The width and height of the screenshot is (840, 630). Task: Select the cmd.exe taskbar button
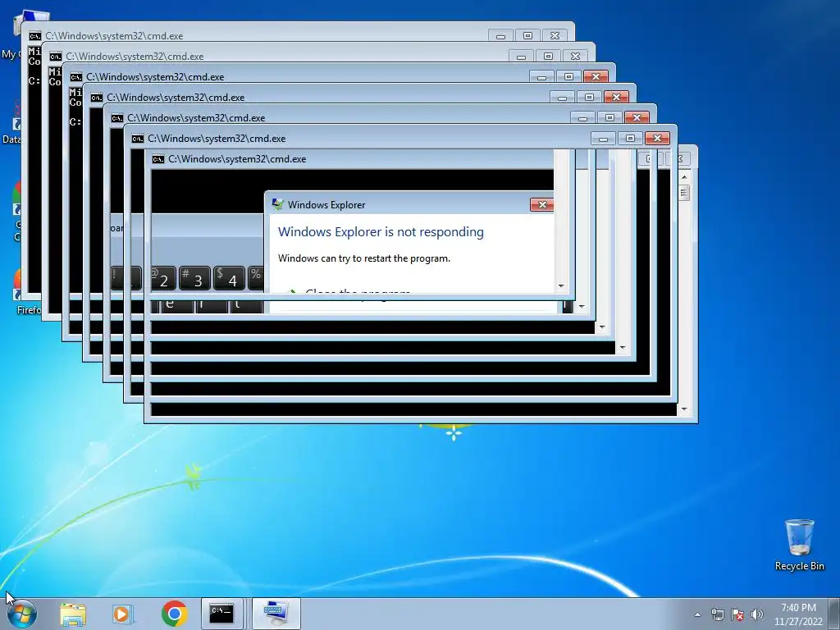(x=221, y=614)
